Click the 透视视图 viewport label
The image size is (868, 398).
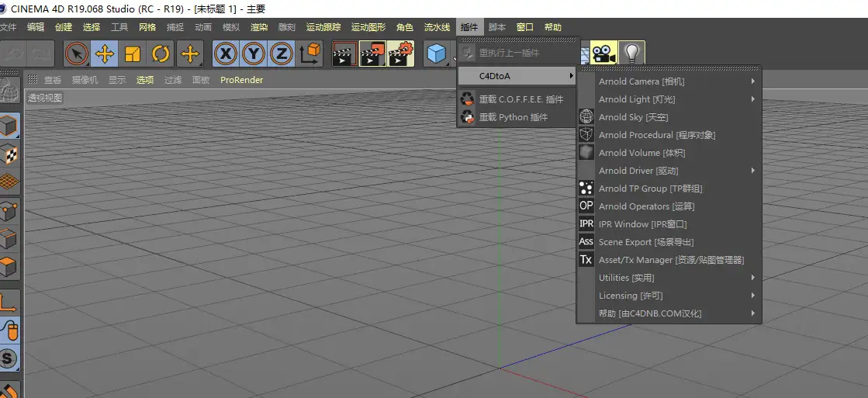[x=45, y=98]
